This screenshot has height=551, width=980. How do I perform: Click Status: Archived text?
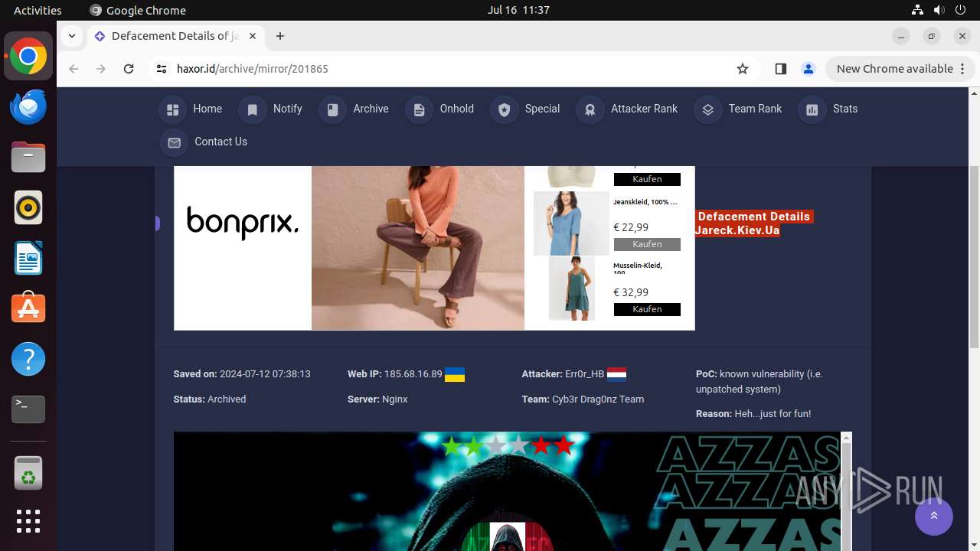[x=210, y=399]
